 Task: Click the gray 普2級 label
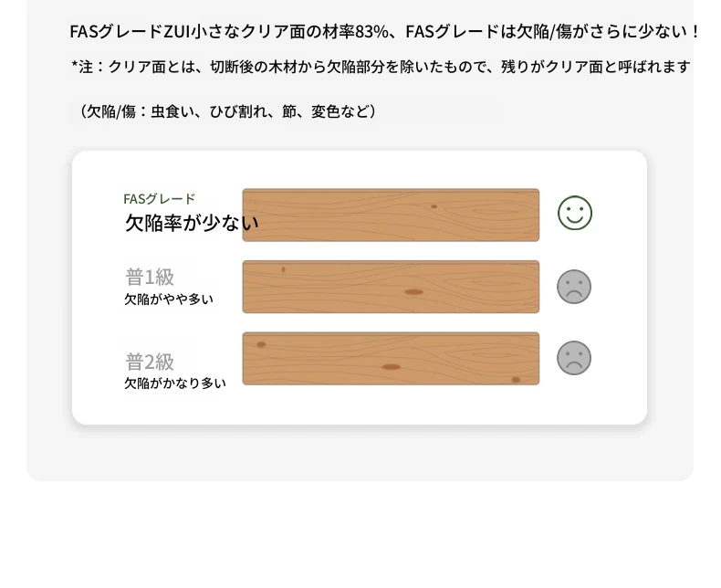pyautogui.click(x=150, y=362)
